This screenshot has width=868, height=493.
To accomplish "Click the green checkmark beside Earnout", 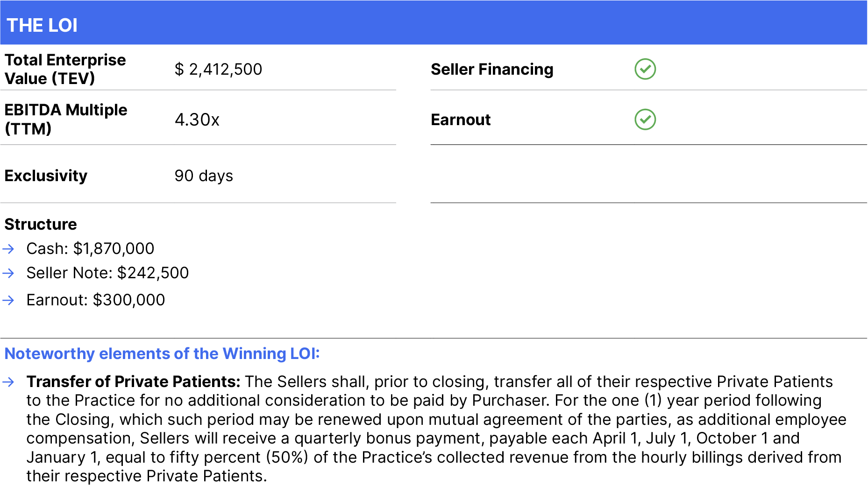I will click(x=645, y=120).
